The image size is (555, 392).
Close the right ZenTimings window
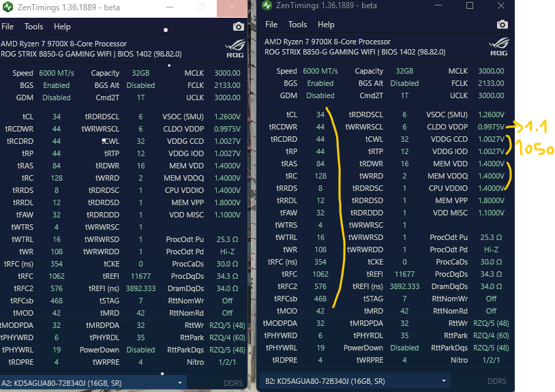pyautogui.click(x=501, y=5)
